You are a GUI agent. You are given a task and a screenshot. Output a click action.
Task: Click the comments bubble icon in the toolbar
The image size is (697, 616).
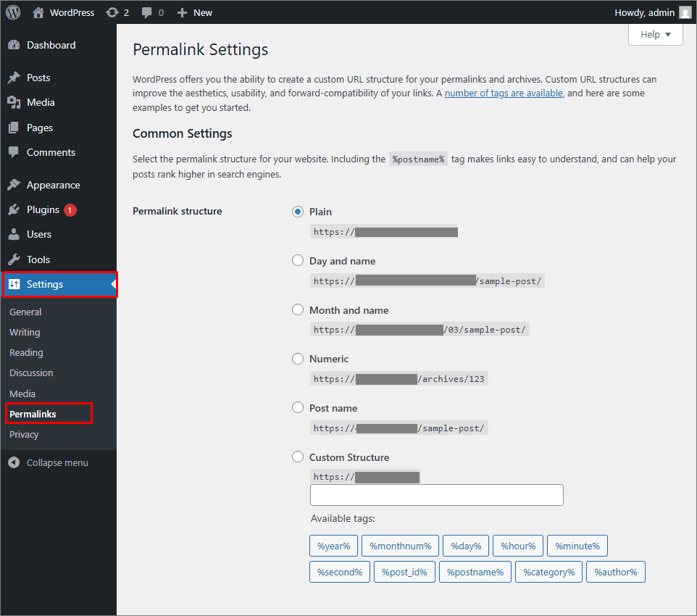coord(146,12)
